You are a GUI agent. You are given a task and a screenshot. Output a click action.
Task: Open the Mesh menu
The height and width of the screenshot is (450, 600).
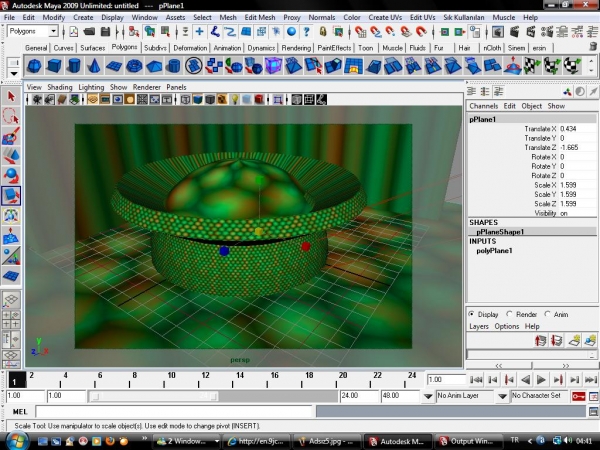228,17
